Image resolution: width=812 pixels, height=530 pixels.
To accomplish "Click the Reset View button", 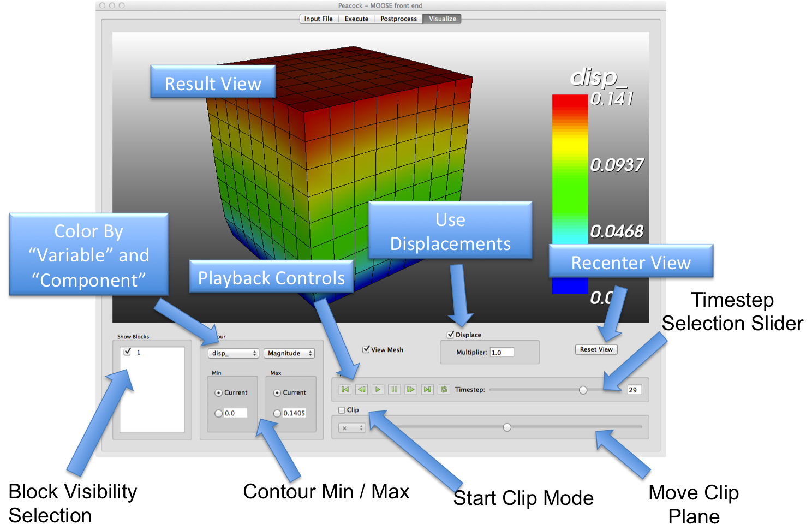I will click(596, 349).
